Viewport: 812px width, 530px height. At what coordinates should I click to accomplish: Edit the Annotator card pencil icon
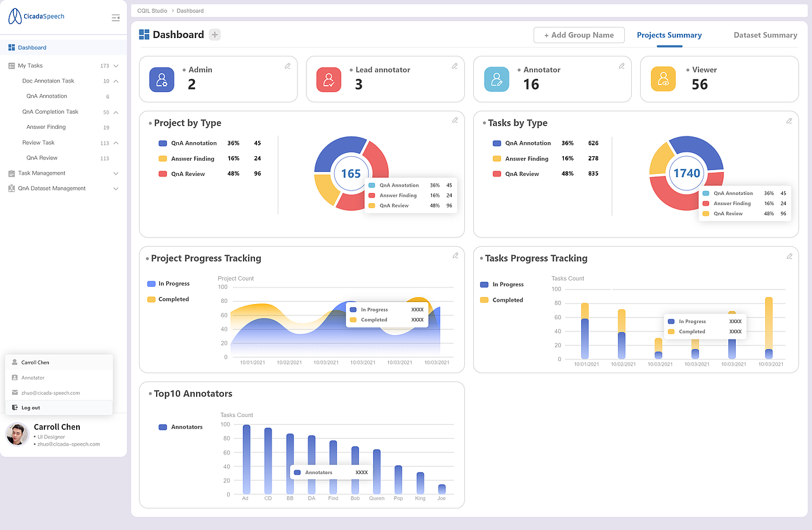(622, 65)
